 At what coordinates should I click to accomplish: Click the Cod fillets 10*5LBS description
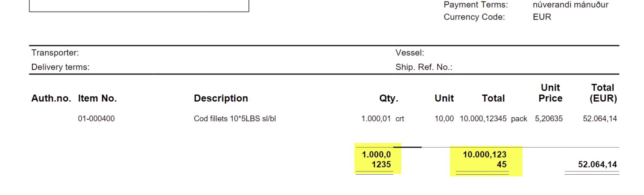pyautogui.click(x=234, y=119)
